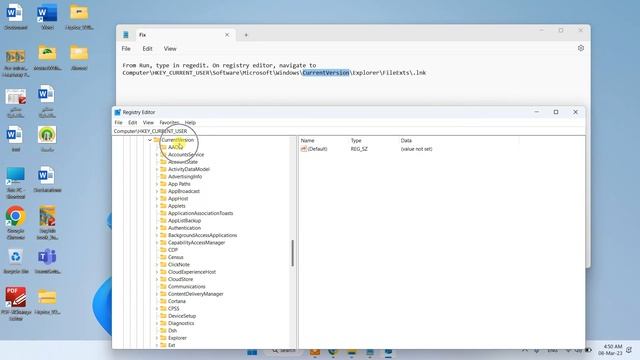This screenshot has height=360, width=640.
Task: Select the CapabilityAccessManager key
Action: tap(196, 243)
